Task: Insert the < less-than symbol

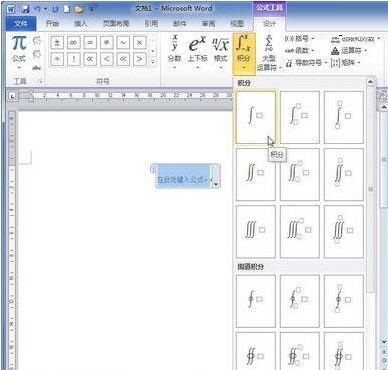Action: point(106,59)
